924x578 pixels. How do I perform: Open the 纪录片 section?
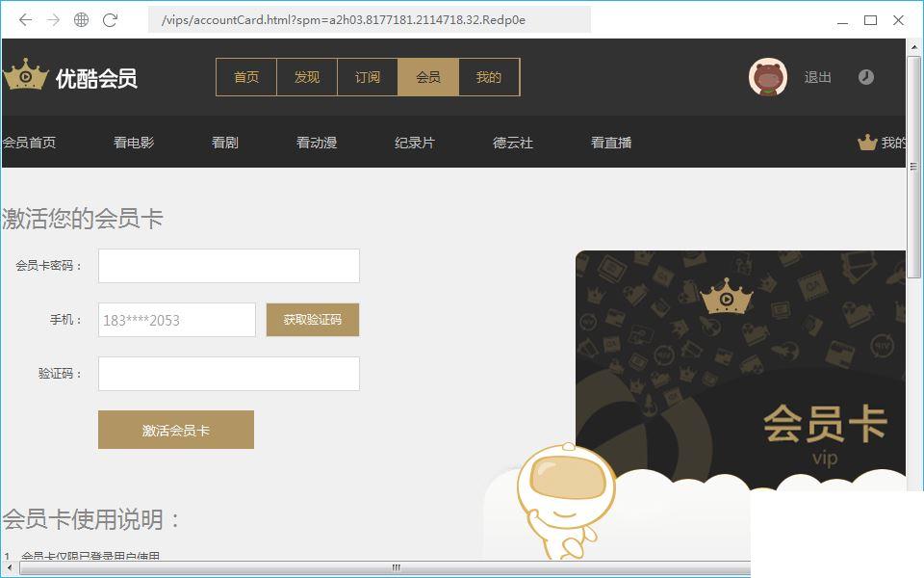pos(415,143)
